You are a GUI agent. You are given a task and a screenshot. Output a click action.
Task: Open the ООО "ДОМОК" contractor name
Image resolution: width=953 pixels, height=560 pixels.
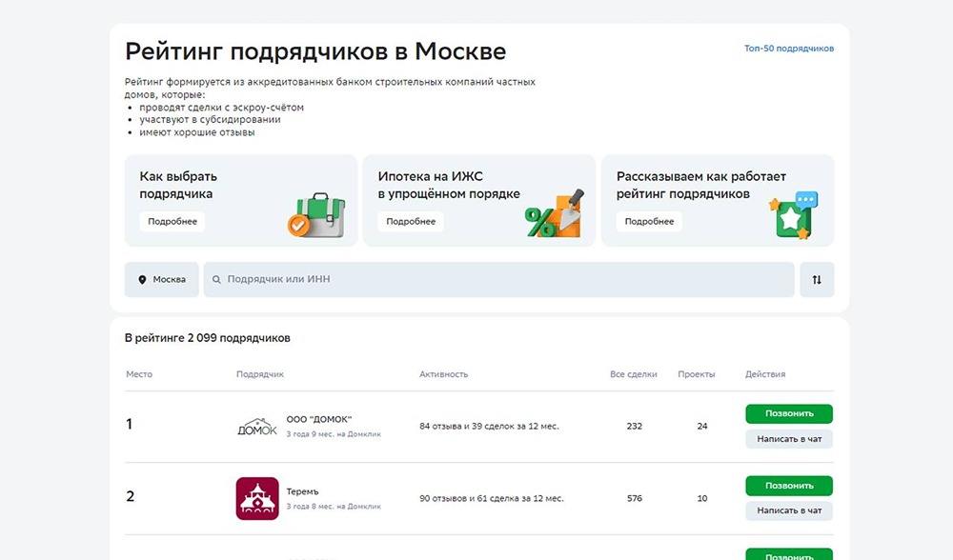[319, 419]
